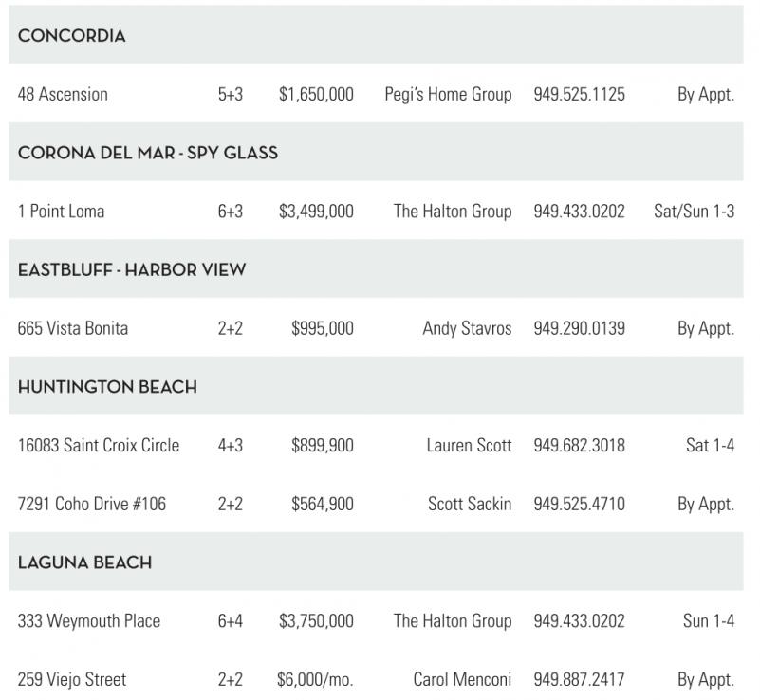Click agent Lauren Scott
This screenshot has height=700, width=760.
469,446
